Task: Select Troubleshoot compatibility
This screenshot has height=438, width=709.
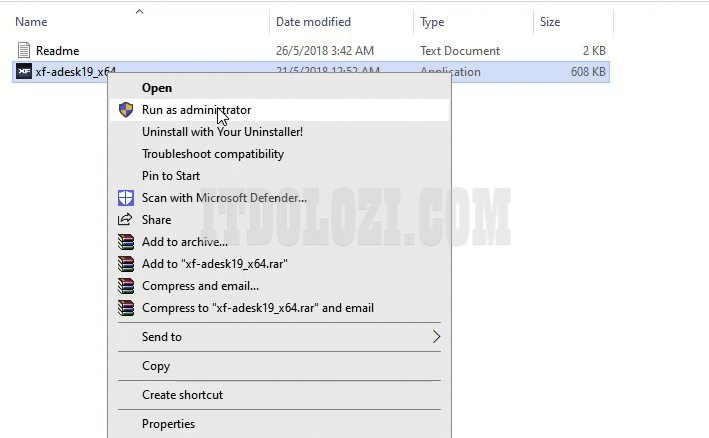Action: click(x=213, y=154)
